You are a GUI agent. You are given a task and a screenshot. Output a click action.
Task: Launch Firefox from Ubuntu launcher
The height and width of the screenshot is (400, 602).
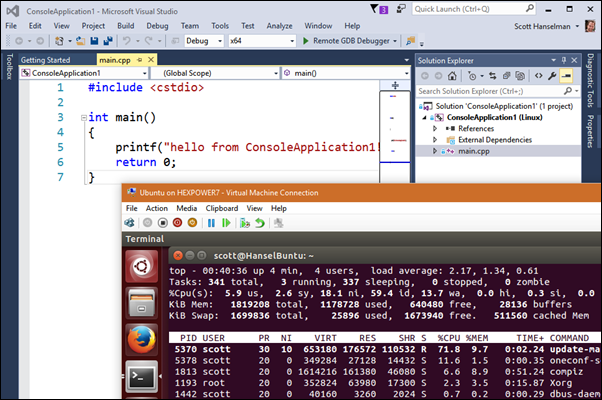141,340
